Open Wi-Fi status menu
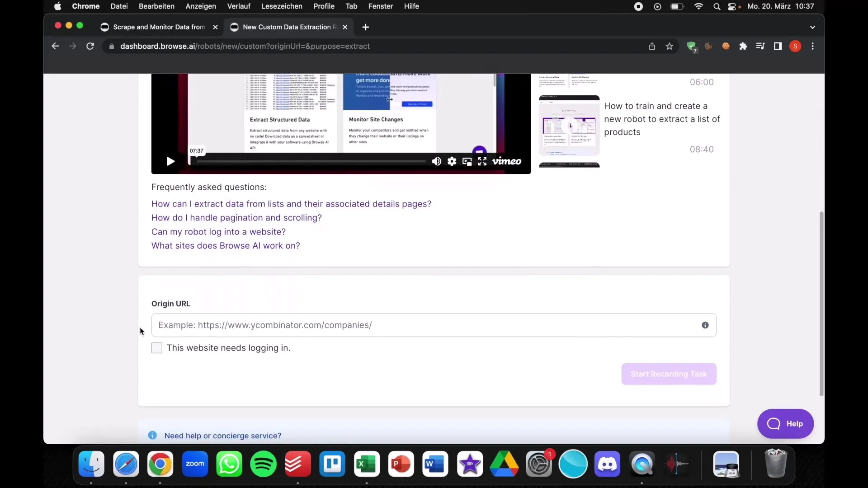This screenshot has width=868, height=488. click(x=699, y=6)
